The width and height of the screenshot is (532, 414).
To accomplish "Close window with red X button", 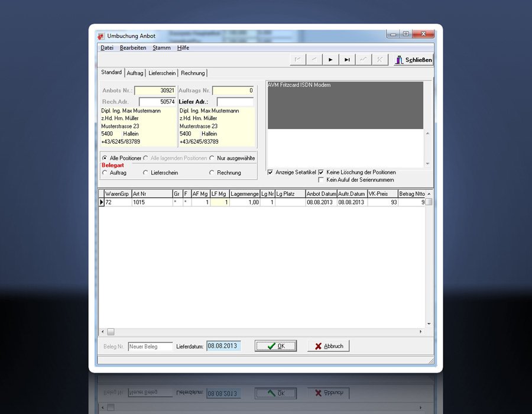I will (x=423, y=34).
